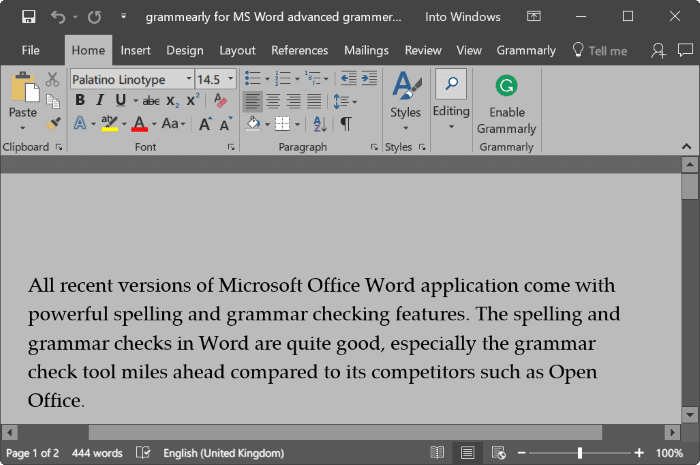Image resolution: width=700 pixels, height=465 pixels.
Task: Open the Borders grid button
Action: click(282, 124)
